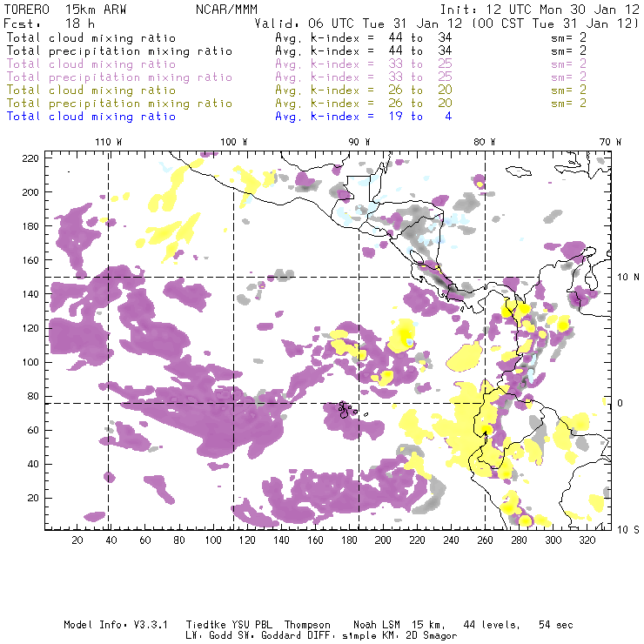This screenshot has height=644, width=644.
Task: Click the "Valid: 06 UTC Tue 31 Jan 12" text
Action: (359, 23)
